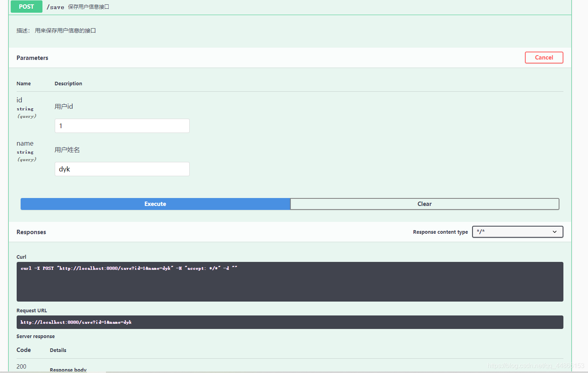The image size is (588, 373).
Task: Click the 保存用户信息接口 summary text
Action: point(88,7)
